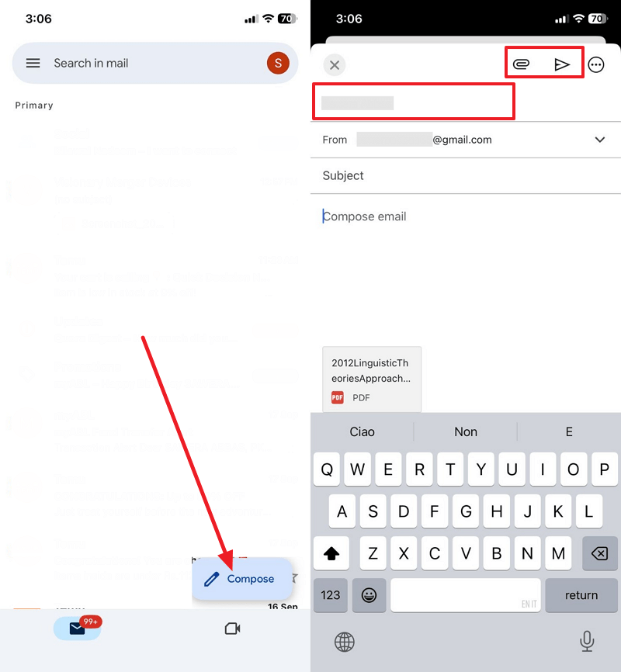Switch to the 123 numeric keyboard
621x672 pixels.
point(330,595)
